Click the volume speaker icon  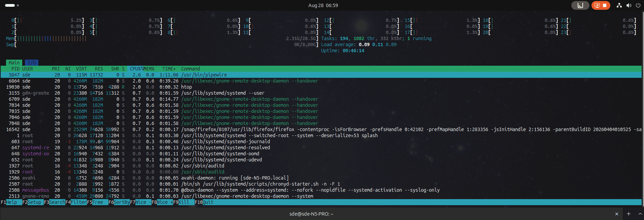(x=629, y=5)
